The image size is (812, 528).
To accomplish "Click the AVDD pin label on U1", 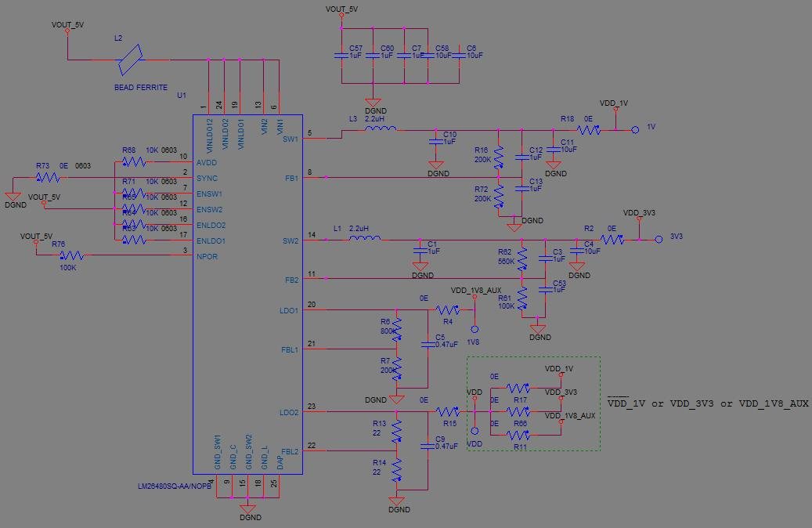I will (x=207, y=163).
